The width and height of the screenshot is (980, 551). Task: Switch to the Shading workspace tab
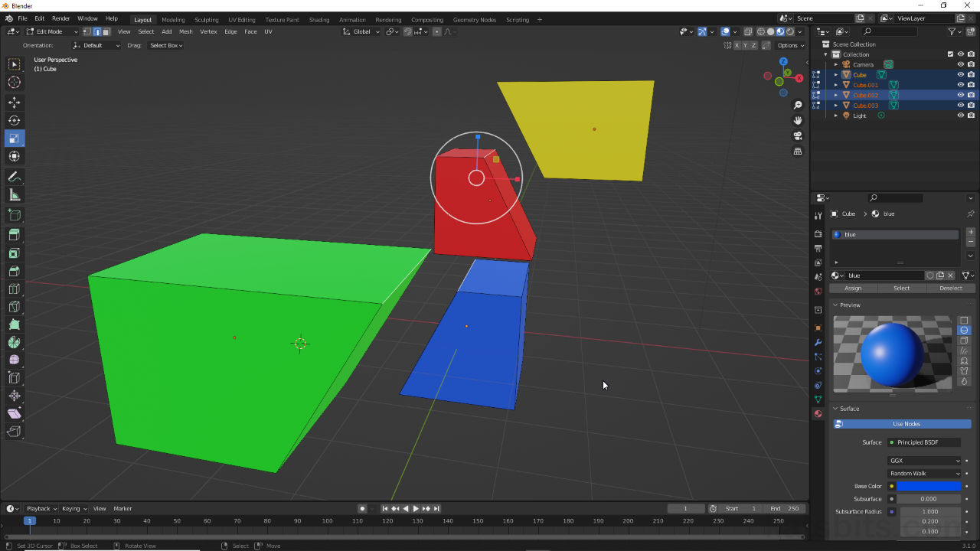pos(319,19)
